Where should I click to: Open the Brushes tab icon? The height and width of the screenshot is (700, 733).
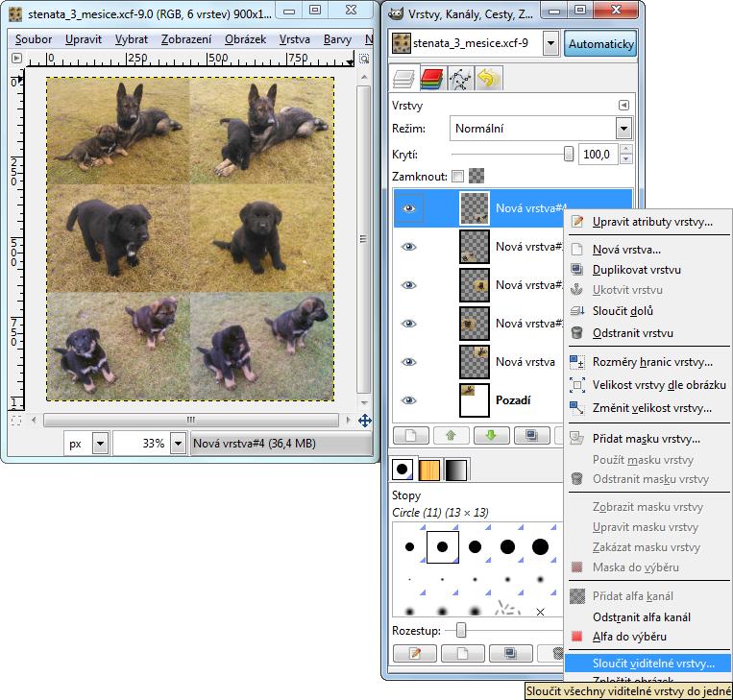coord(402,470)
